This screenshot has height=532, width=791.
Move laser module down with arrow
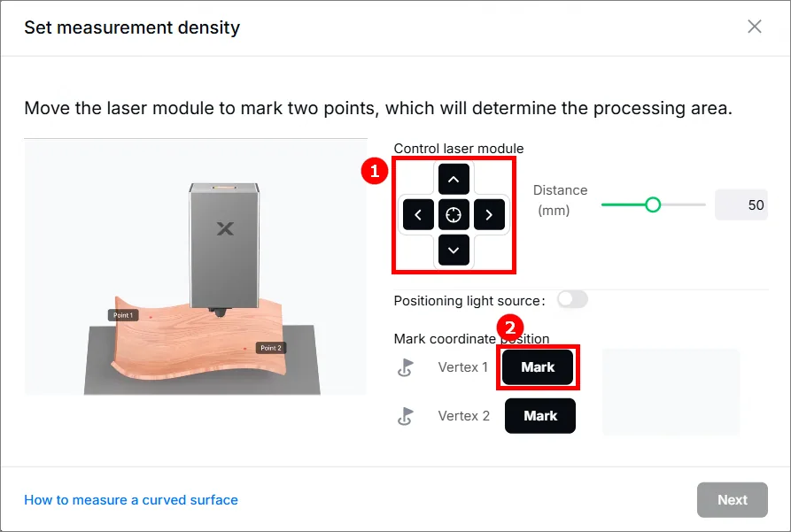pyautogui.click(x=454, y=251)
